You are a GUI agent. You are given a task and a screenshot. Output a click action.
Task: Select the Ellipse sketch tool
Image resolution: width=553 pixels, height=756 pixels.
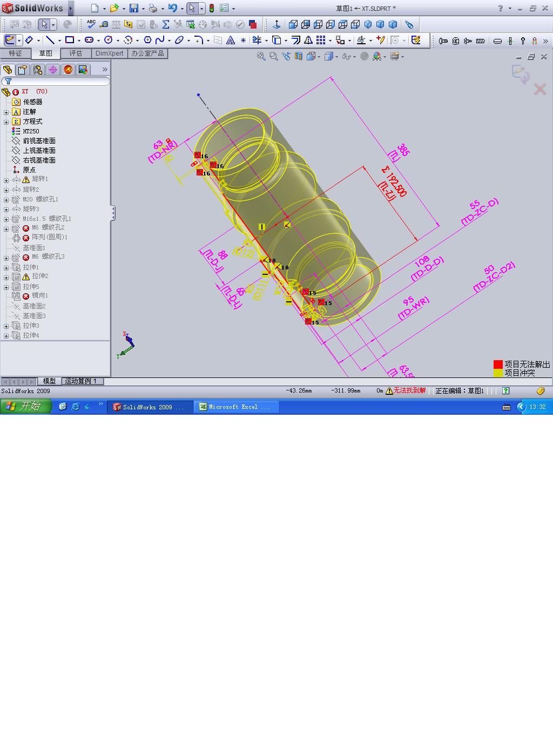tap(179, 40)
